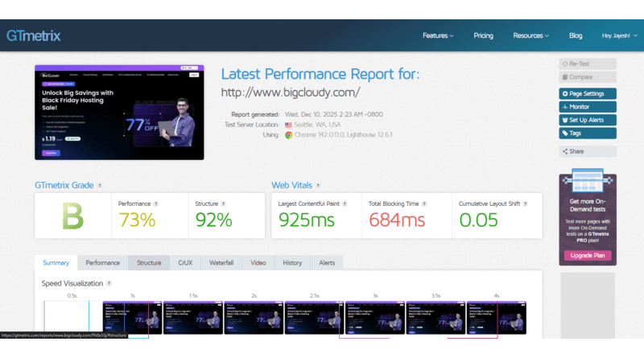
Task: Expand the Resources dropdown menu
Action: click(x=531, y=36)
